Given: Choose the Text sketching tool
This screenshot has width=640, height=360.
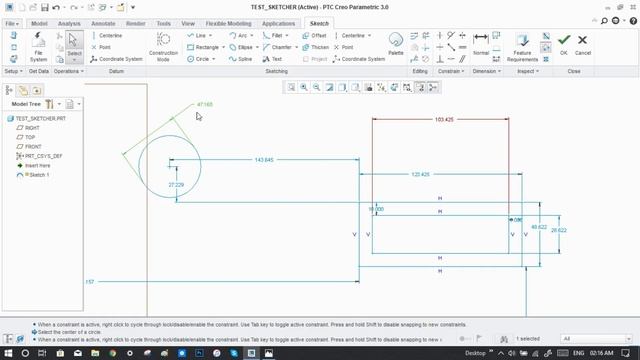Looking at the screenshot, I should tap(272, 59).
